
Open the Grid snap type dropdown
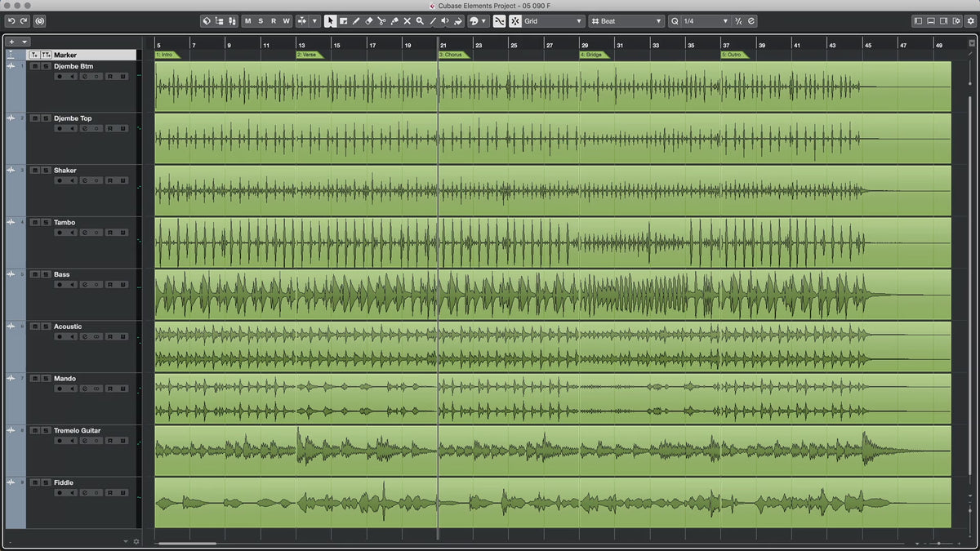554,21
